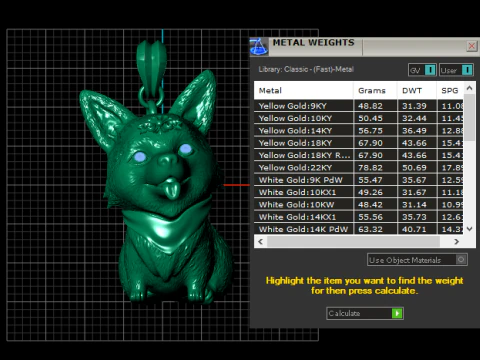Select the Yellow Gold:14KY row
The height and width of the screenshot is (360, 480).
(x=358, y=131)
